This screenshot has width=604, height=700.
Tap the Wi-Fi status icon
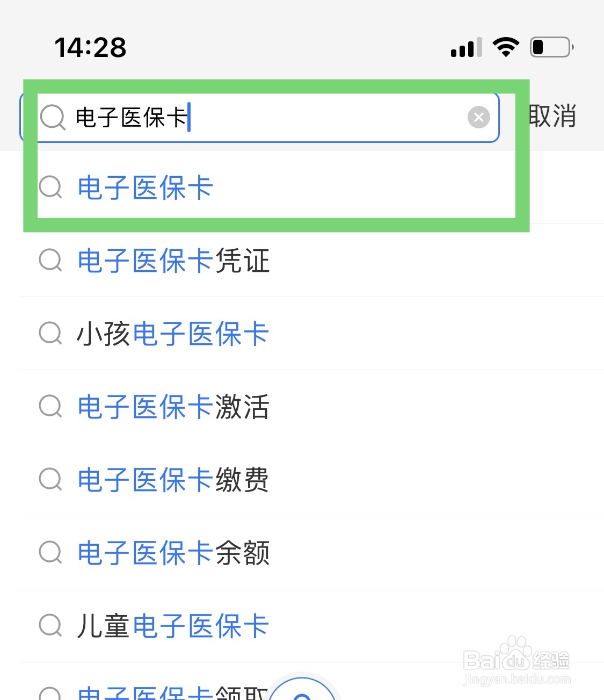(x=506, y=47)
